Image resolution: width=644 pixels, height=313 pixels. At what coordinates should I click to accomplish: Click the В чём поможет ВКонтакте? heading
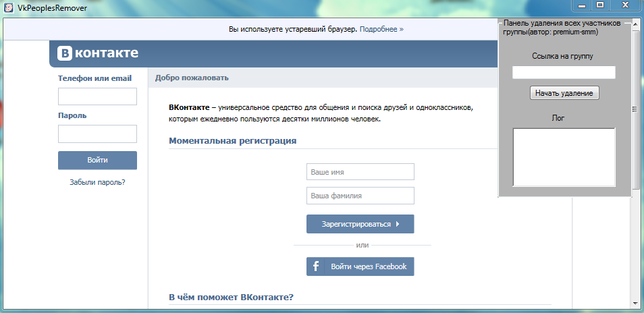coord(231,297)
